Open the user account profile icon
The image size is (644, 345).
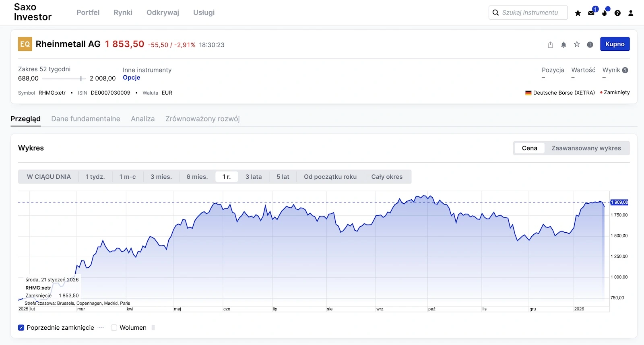pyautogui.click(x=631, y=13)
